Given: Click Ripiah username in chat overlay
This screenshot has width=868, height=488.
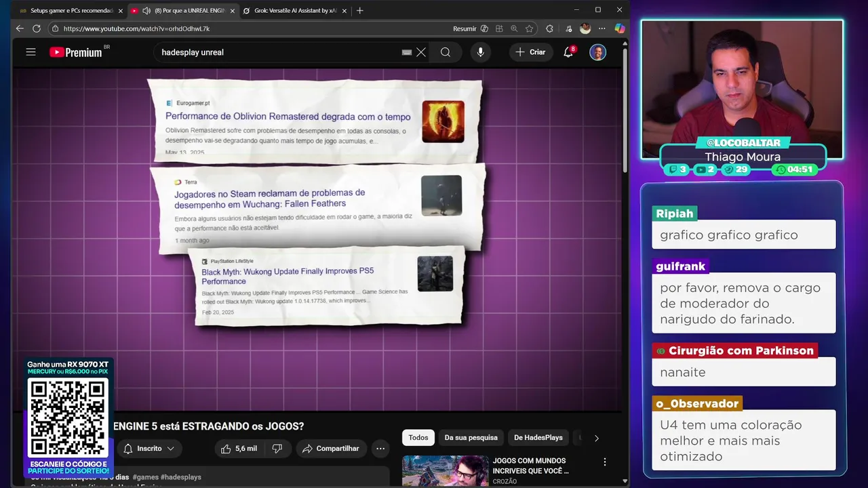Looking at the screenshot, I should click(x=675, y=213).
